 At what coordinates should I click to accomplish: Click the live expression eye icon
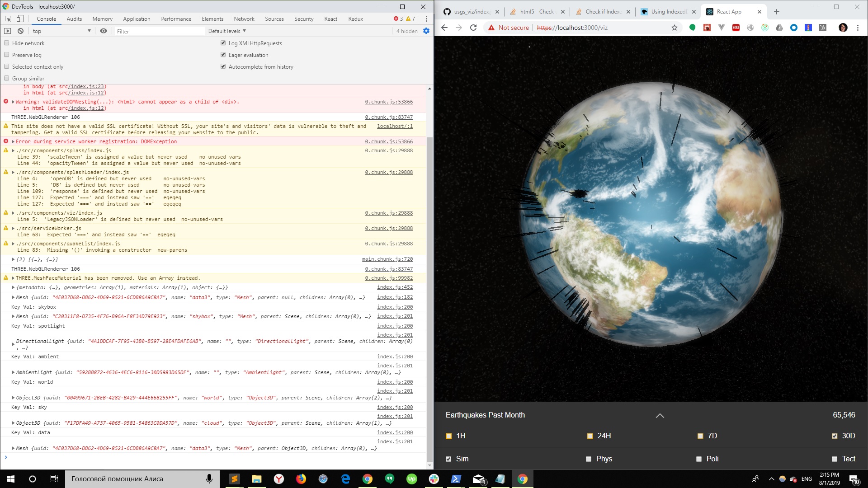(104, 31)
